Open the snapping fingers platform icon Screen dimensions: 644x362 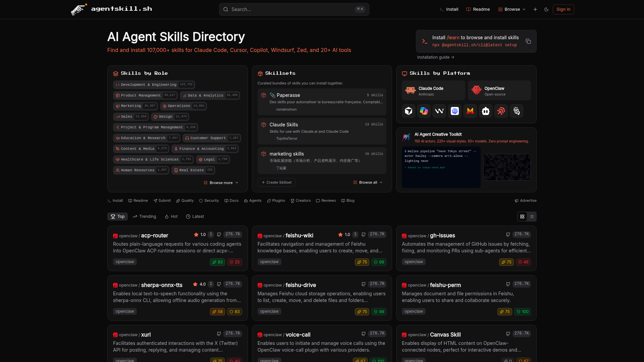coord(516,111)
